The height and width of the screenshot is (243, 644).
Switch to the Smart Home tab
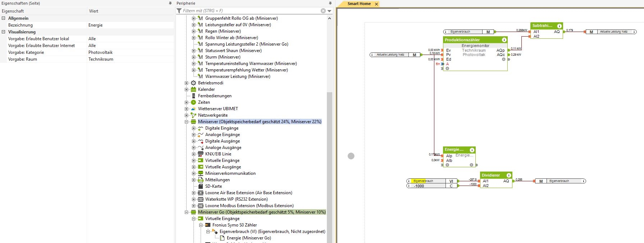359,4
